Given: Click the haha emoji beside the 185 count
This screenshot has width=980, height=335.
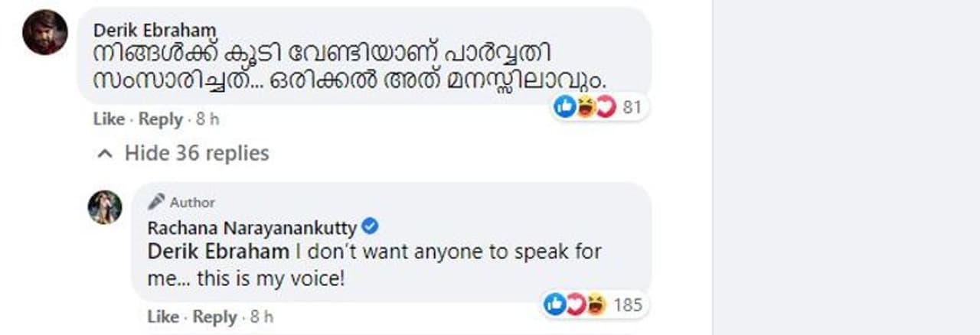Looking at the screenshot, I should (595, 304).
